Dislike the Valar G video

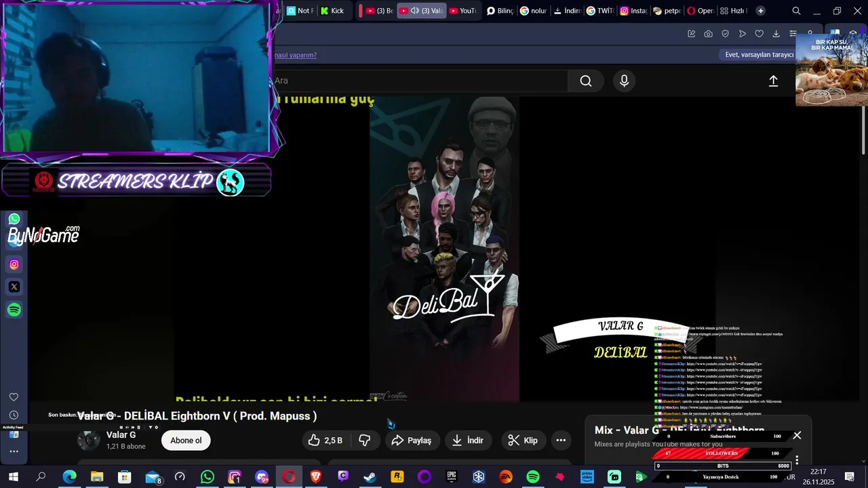tap(365, 441)
